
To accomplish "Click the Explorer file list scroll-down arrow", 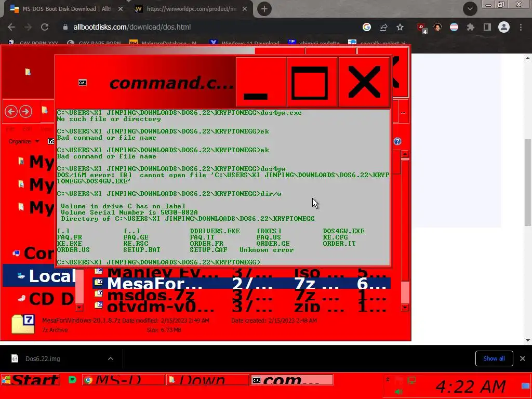I will coord(405,308).
